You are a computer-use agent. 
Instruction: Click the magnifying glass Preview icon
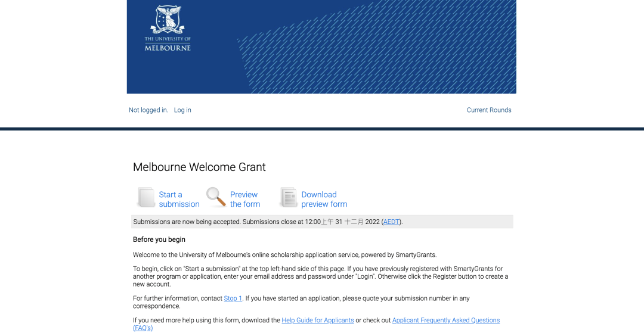click(x=216, y=197)
